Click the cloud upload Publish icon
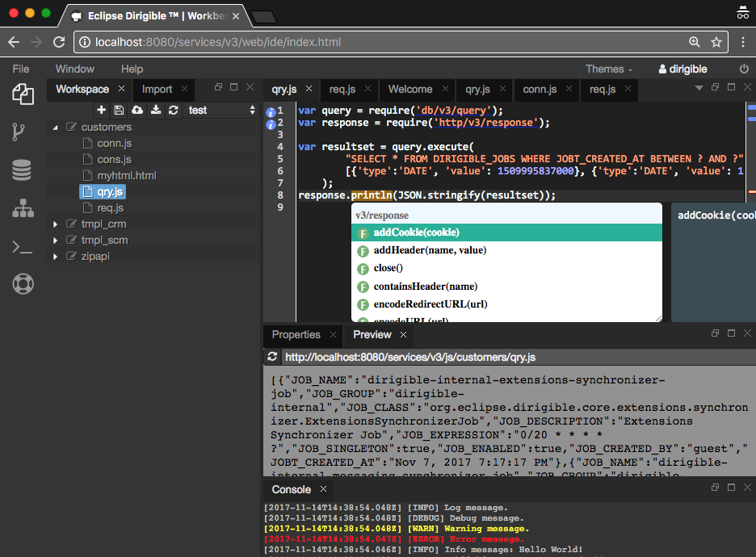The width and height of the screenshot is (756, 557). pyautogui.click(x=137, y=110)
